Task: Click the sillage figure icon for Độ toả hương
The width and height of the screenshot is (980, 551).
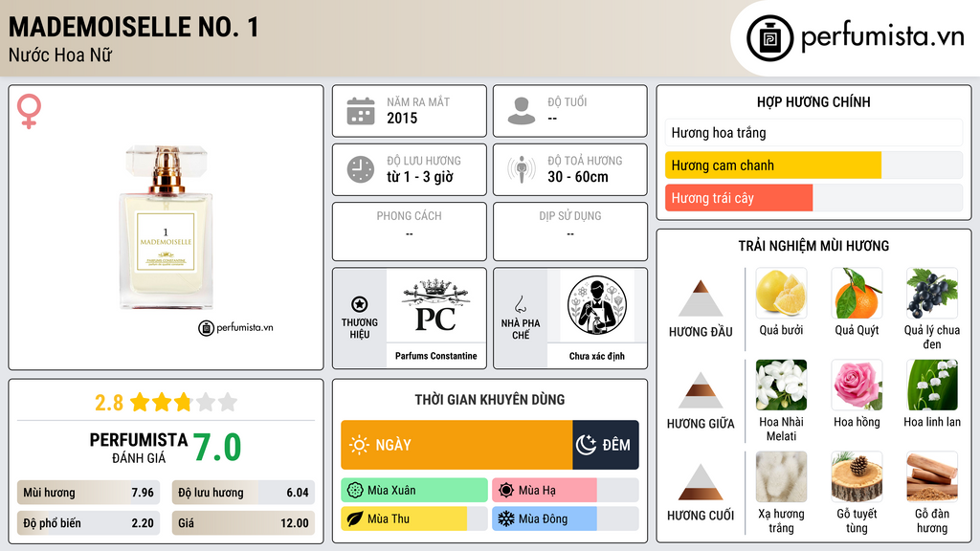Action: tap(522, 169)
